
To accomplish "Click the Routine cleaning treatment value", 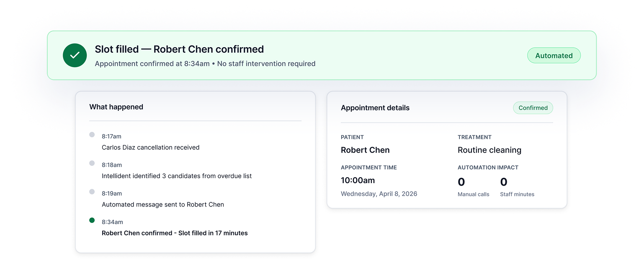I will (489, 150).
